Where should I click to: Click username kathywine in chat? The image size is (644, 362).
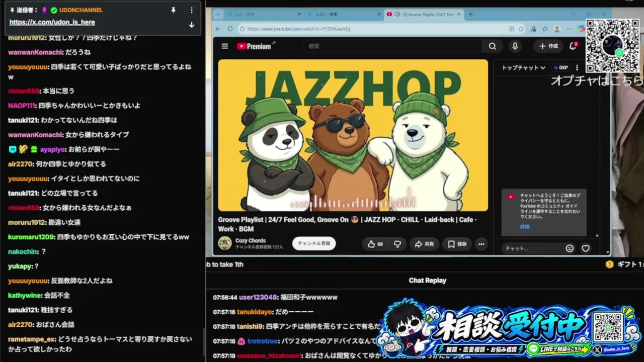click(x=25, y=296)
